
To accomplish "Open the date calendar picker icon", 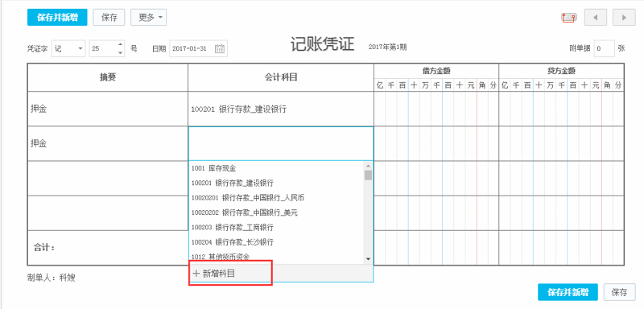I will pyautogui.click(x=220, y=48).
